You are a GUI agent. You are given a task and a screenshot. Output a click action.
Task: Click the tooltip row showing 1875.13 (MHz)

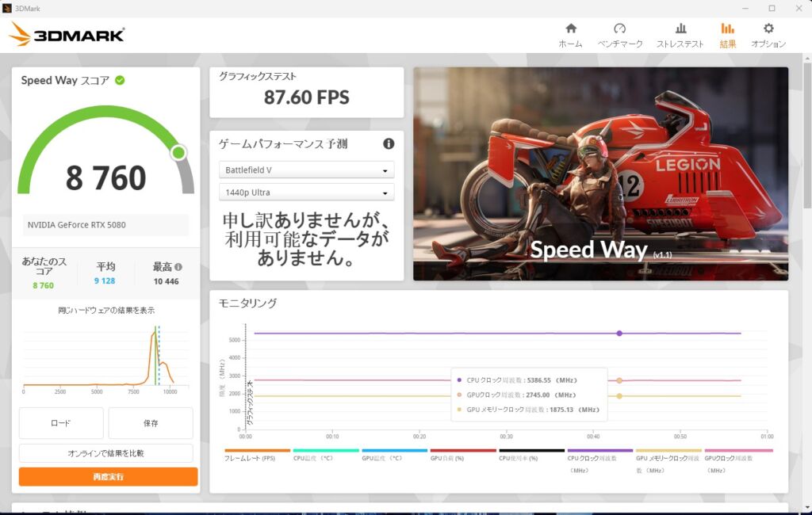(528, 410)
